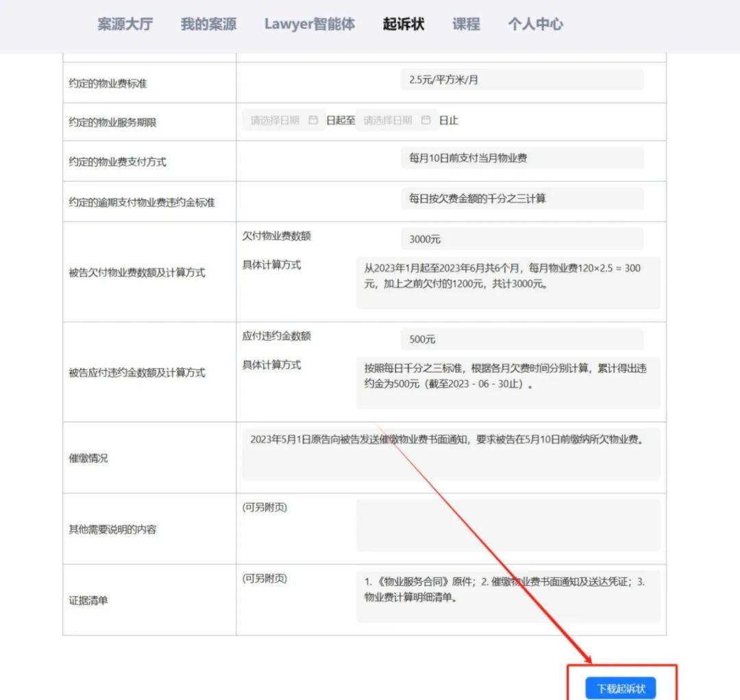Image resolution: width=740 pixels, height=700 pixels.
Task: Select the 起诉状 tab
Action: tap(403, 24)
